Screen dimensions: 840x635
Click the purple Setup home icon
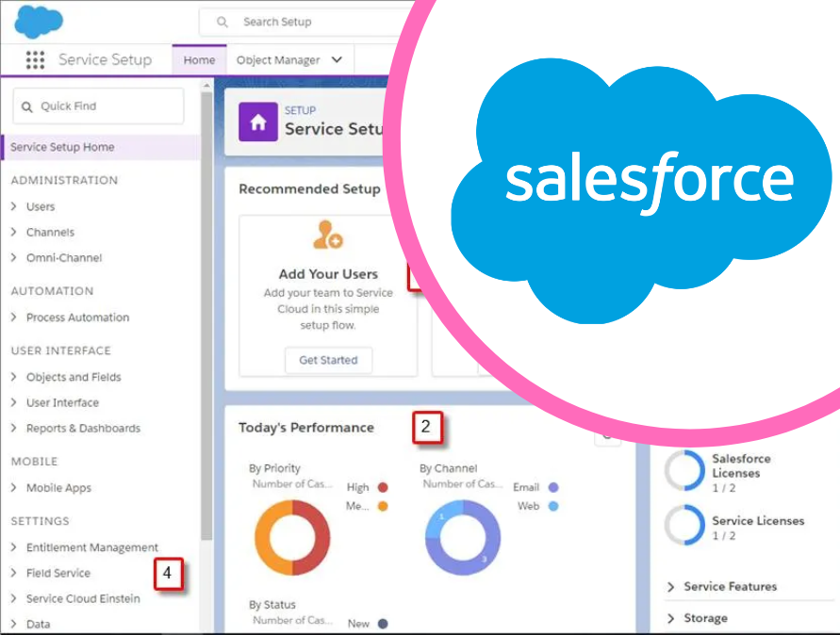[x=258, y=122]
